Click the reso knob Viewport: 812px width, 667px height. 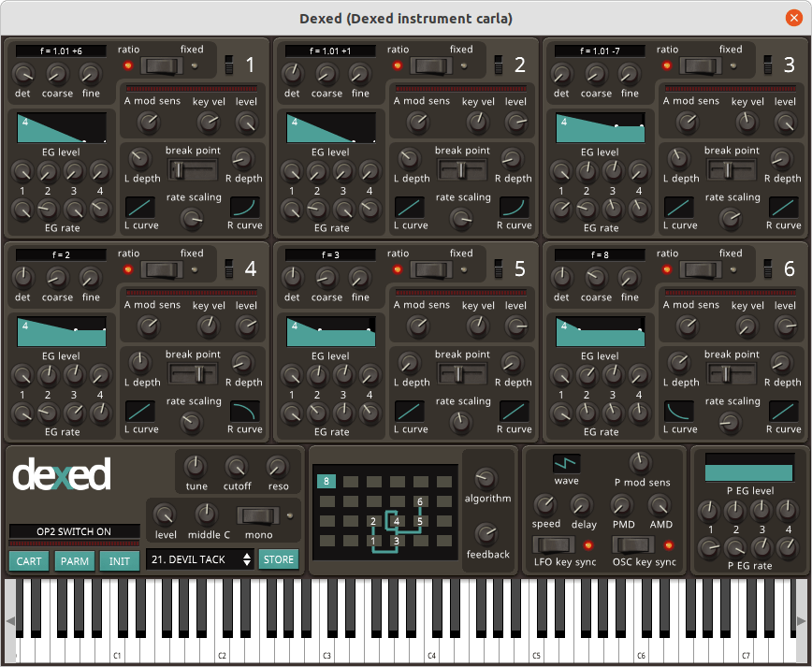click(x=278, y=467)
